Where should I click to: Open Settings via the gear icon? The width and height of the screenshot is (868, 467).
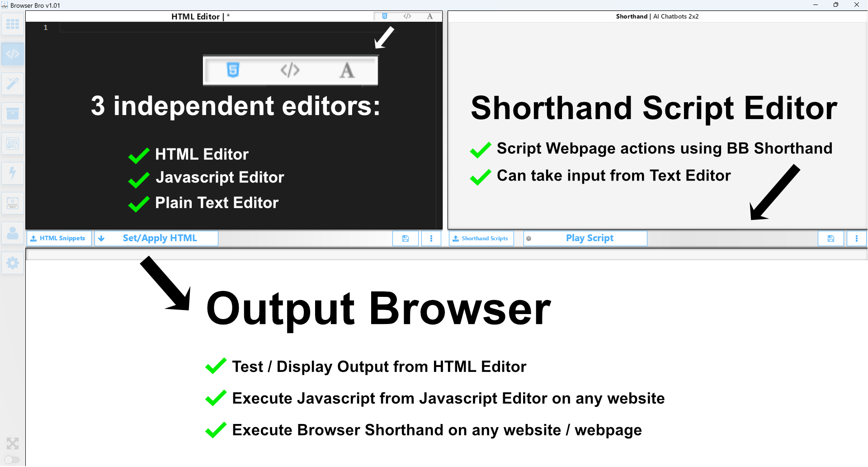pos(13,263)
